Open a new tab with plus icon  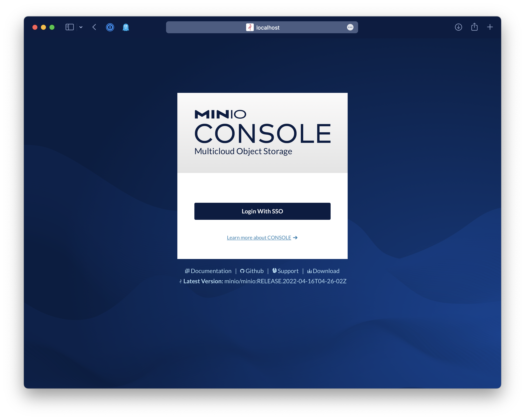[x=490, y=27]
